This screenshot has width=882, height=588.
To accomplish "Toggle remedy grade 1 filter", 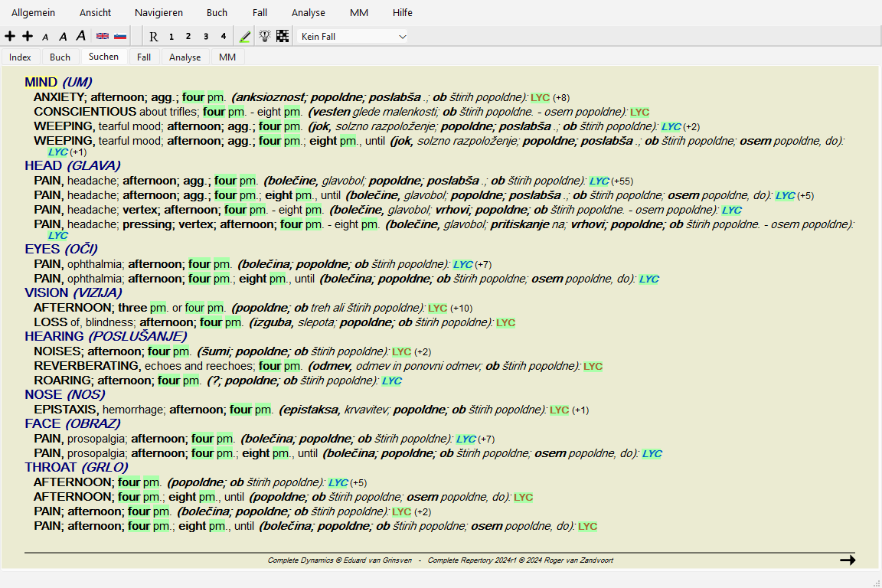I will [x=171, y=36].
